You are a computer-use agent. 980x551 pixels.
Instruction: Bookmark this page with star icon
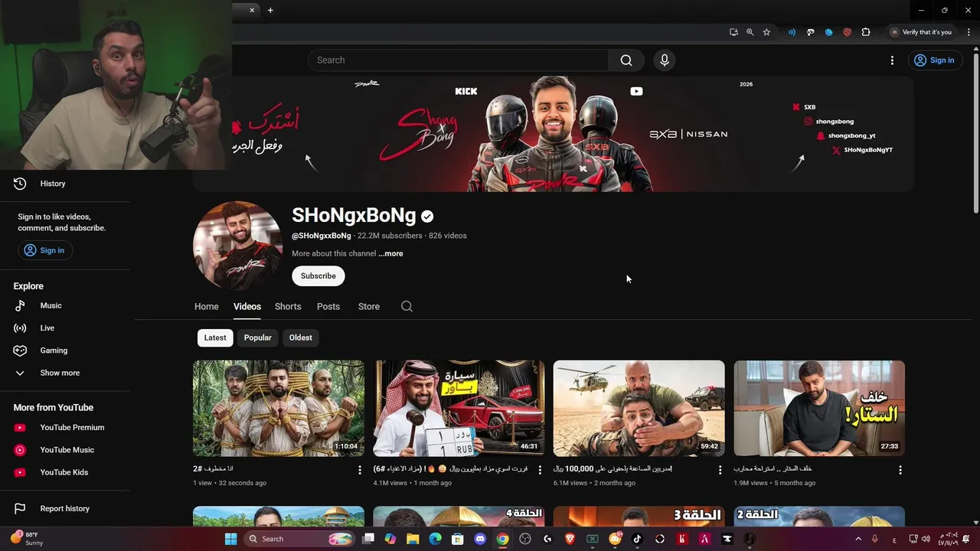pos(766,32)
